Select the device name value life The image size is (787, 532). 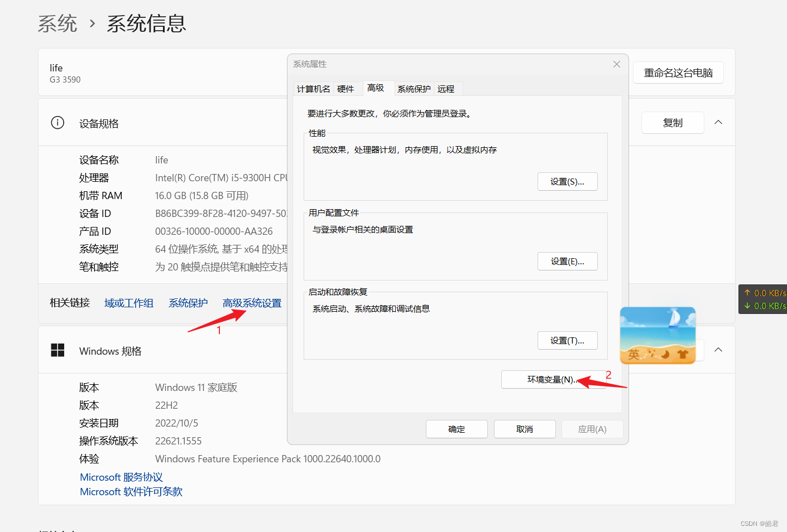point(161,160)
